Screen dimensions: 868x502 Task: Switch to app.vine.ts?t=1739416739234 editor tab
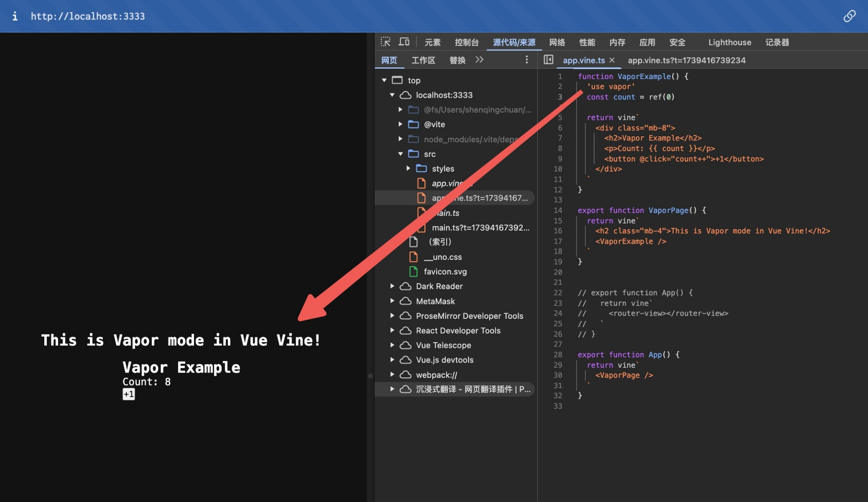[687, 60]
